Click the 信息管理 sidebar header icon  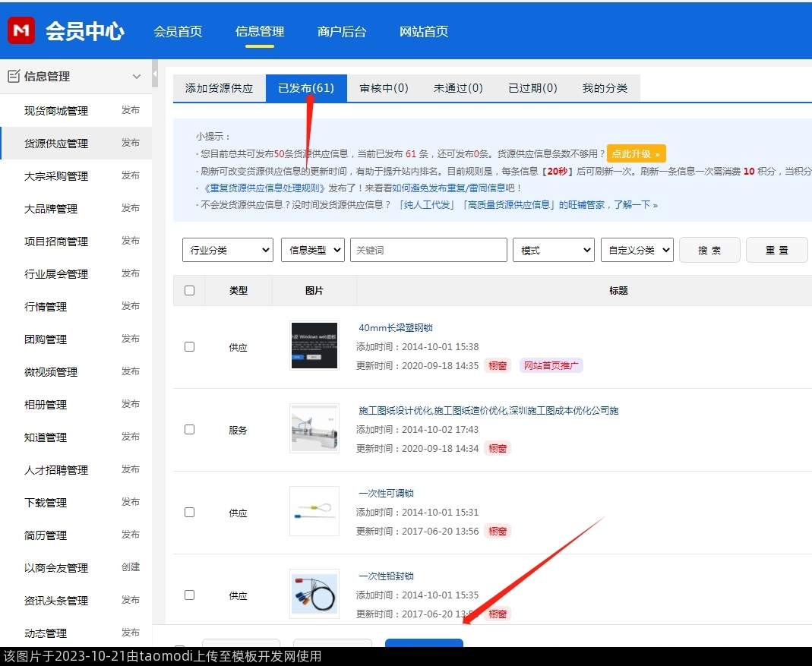point(14,76)
